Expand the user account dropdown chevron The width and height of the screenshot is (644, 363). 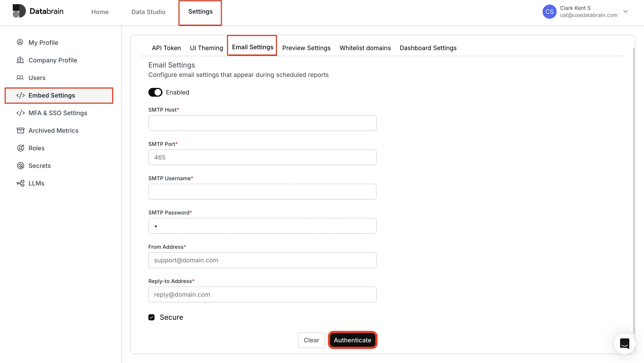[x=626, y=11]
